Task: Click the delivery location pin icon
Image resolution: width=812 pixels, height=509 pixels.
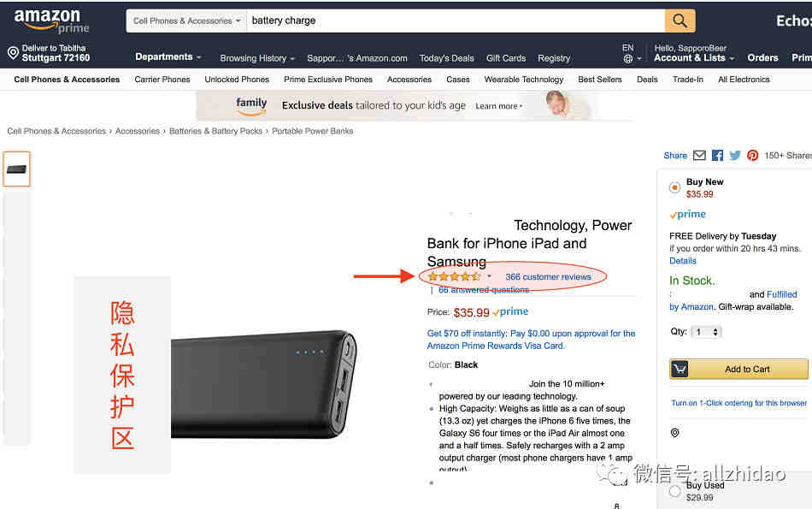Action: (x=13, y=52)
